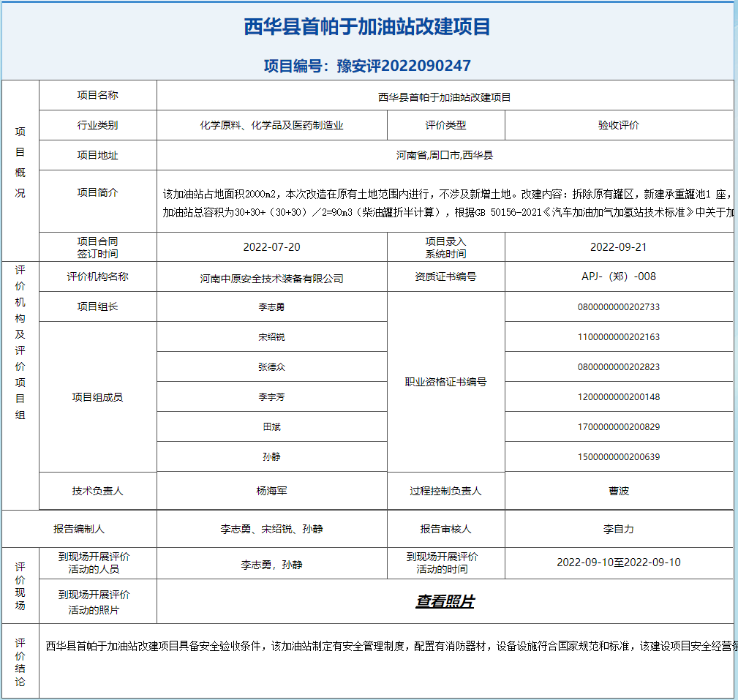738x700 pixels.
Task: Click contract signing date 2022-07-20
Action: 271,247
